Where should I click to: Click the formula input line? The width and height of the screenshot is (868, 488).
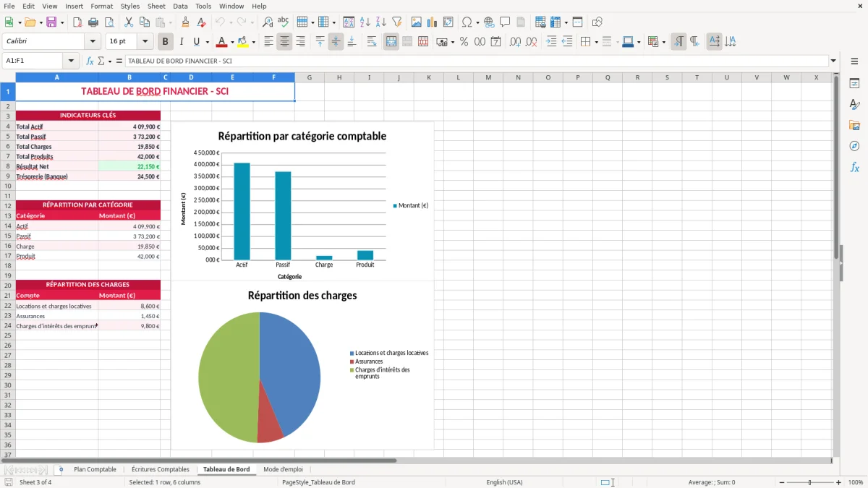(x=476, y=61)
